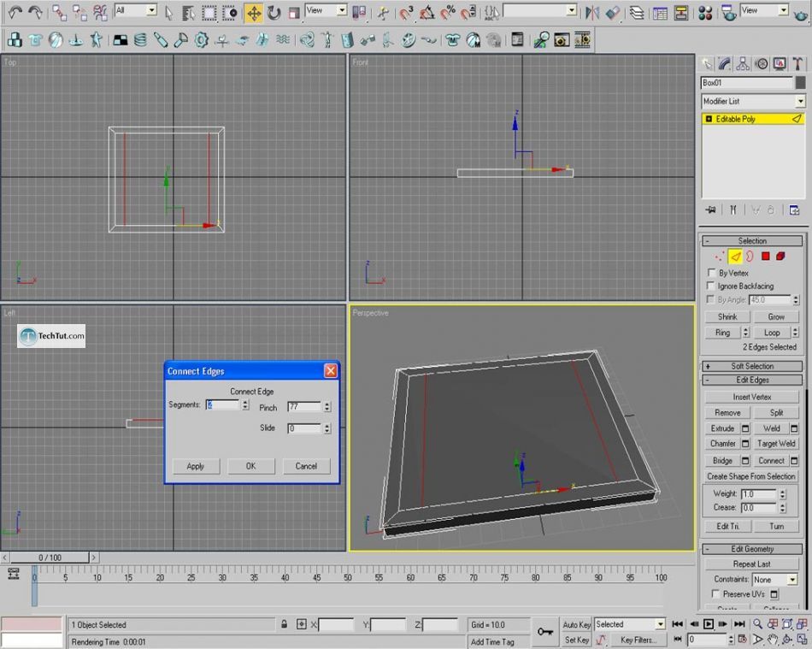Open Chamfer settings box
The height and width of the screenshot is (649, 812).
click(745, 444)
